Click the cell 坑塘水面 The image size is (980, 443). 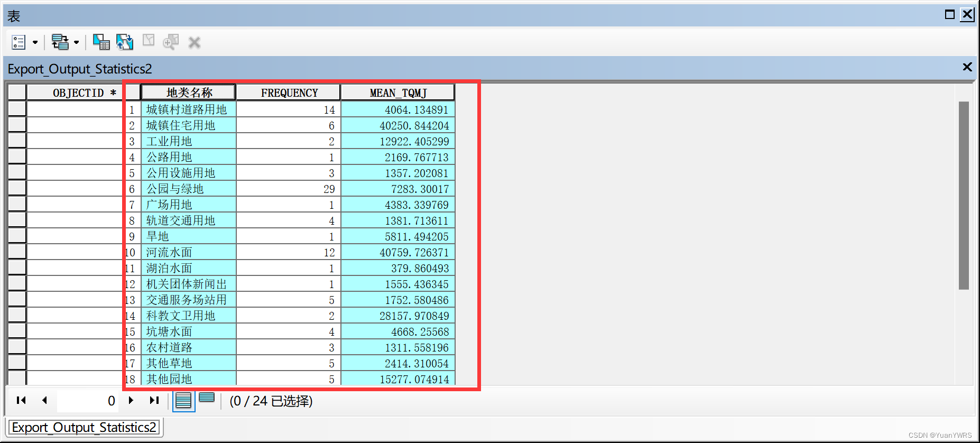coord(188,331)
